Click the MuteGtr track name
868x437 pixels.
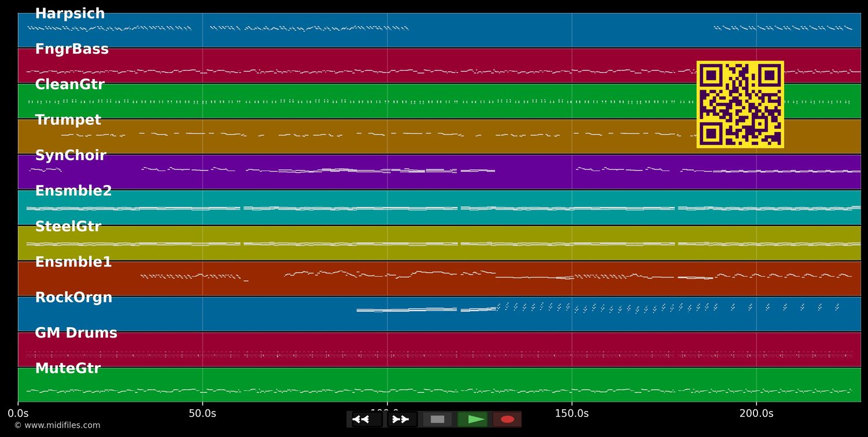68,369
